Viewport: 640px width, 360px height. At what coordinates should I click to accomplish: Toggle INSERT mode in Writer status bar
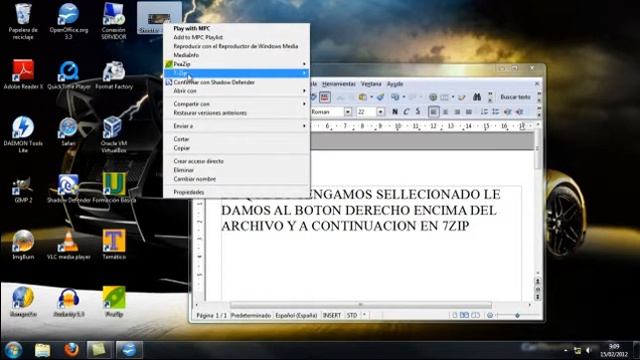click(332, 315)
